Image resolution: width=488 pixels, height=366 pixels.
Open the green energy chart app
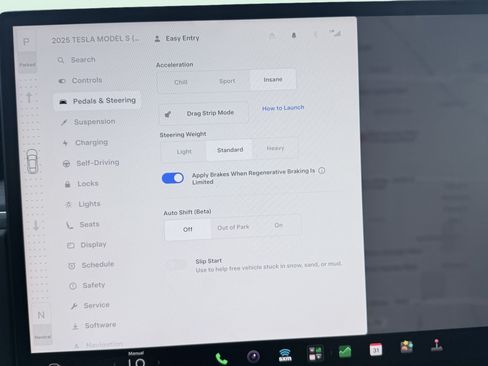[345, 351]
